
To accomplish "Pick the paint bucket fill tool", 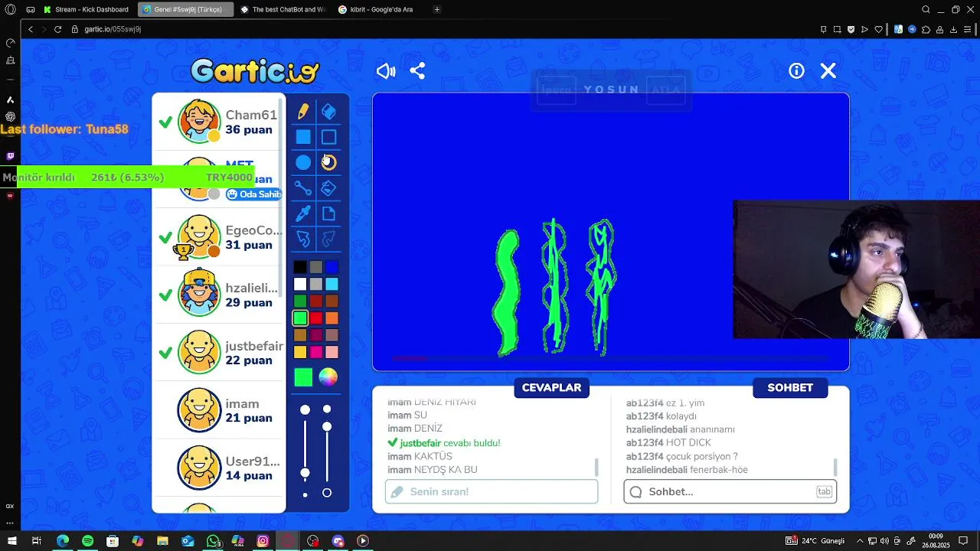I will pos(328,187).
